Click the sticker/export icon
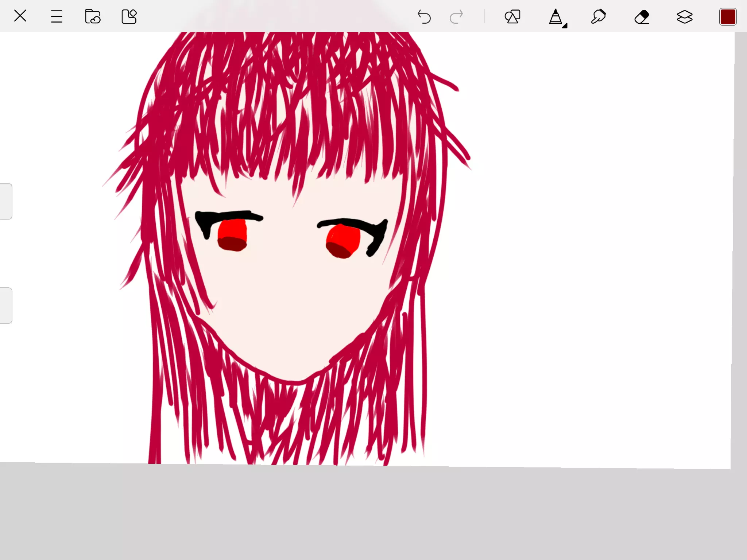The image size is (747, 560). tap(129, 17)
